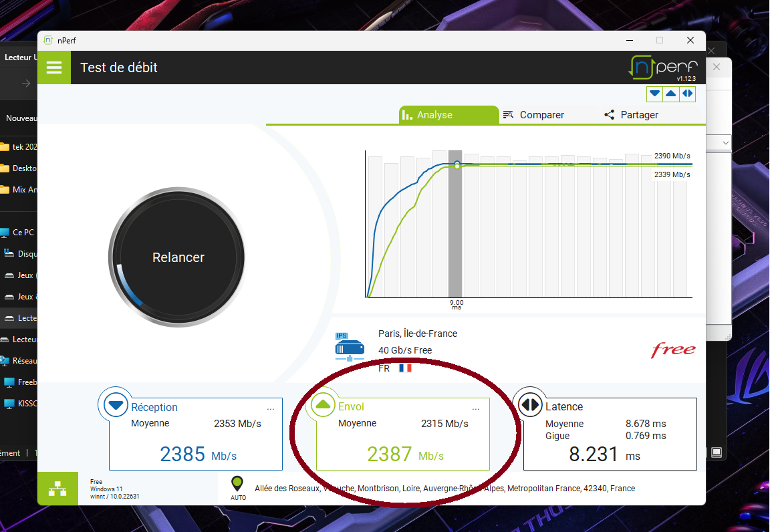The width and height of the screenshot is (770, 532).
Task: Open Réception panel more options dots
Action: coord(271,409)
